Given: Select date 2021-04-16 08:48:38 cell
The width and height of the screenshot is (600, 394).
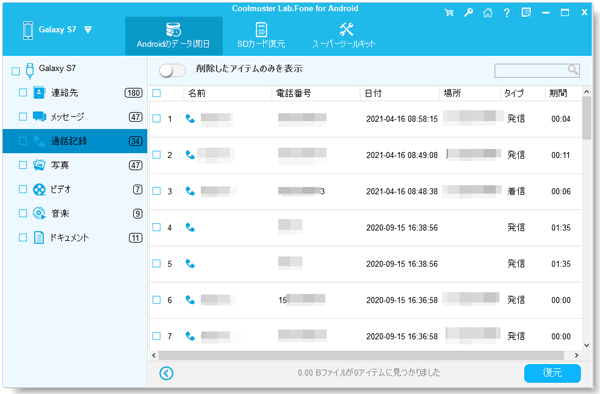Looking at the screenshot, I should coord(402,191).
